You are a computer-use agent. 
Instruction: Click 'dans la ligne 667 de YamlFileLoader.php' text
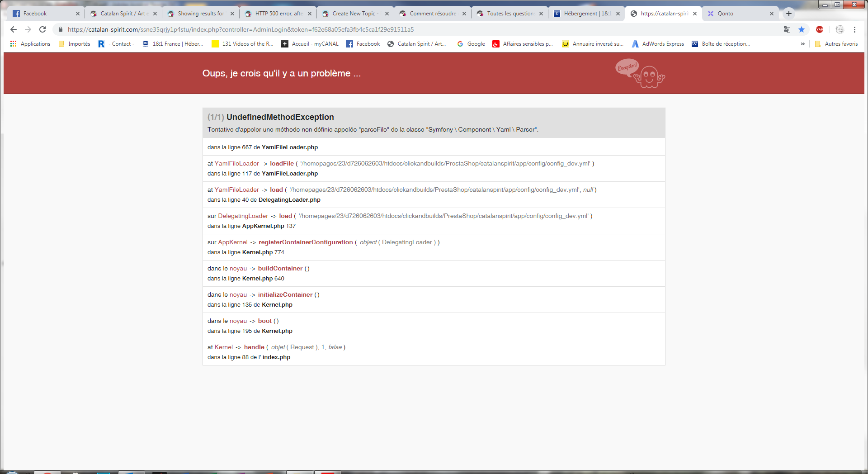point(263,147)
